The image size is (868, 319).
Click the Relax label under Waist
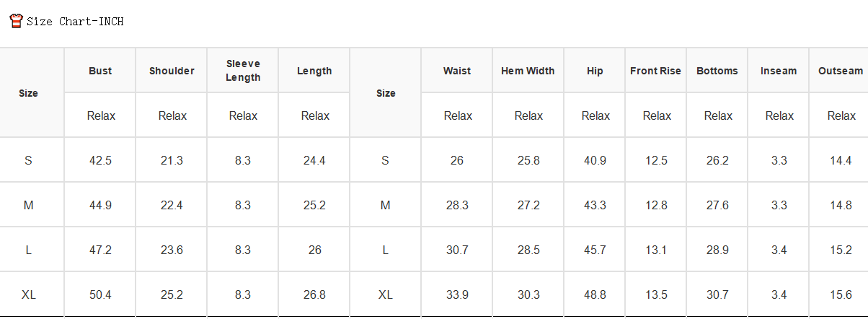pyautogui.click(x=458, y=115)
